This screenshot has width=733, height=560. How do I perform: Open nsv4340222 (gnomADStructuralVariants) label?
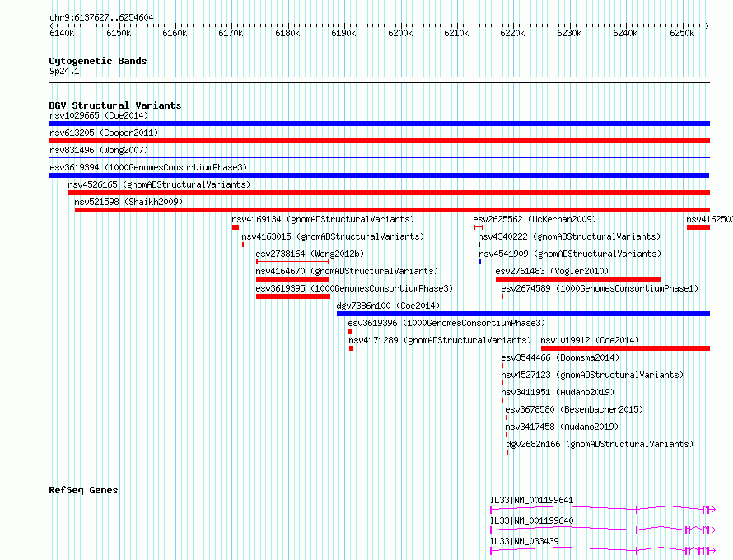point(569,236)
